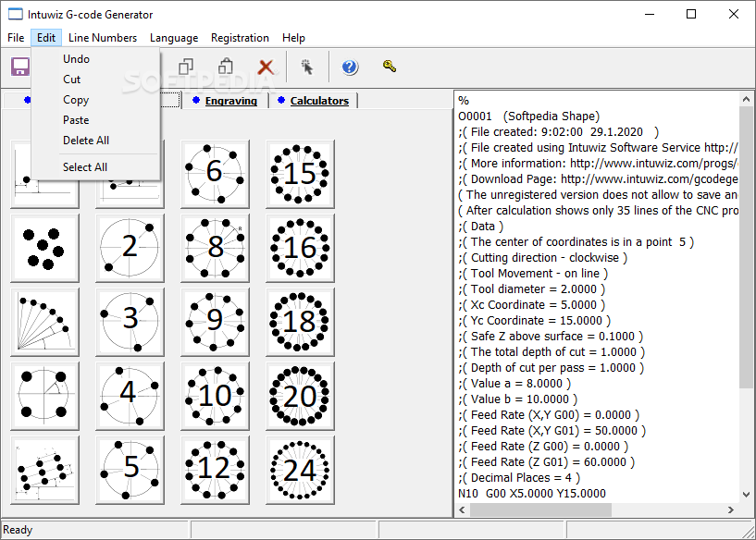Click the red X delete icon
The image size is (756, 540).
[266, 67]
